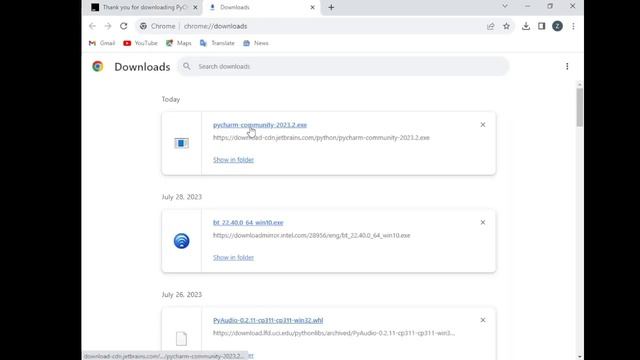The image size is (640, 360).
Task: Expand the tab search dropdown arrow
Action: pos(505,6)
